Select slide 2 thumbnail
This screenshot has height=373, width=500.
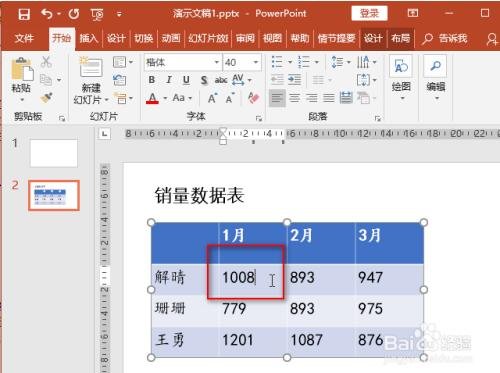(x=54, y=195)
